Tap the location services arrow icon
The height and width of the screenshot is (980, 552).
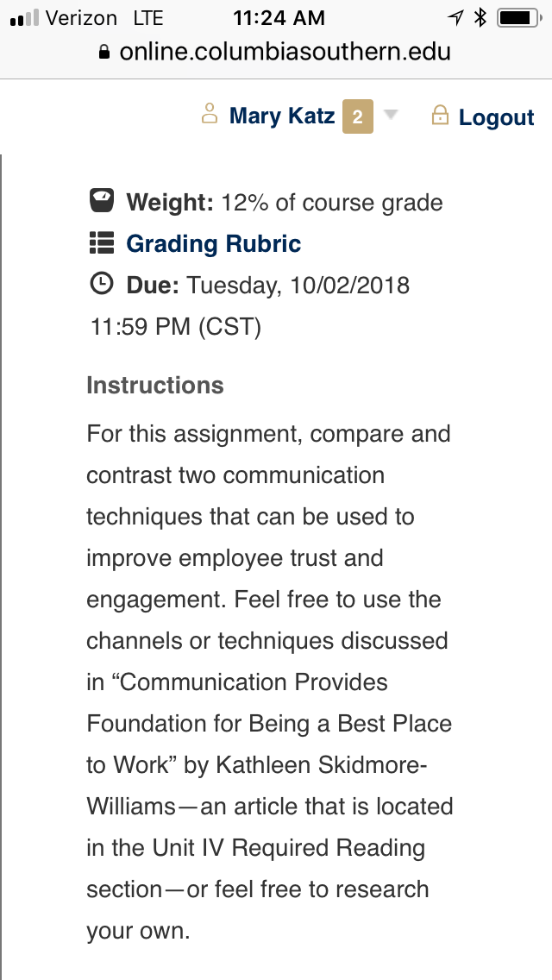pyautogui.click(x=455, y=18)
